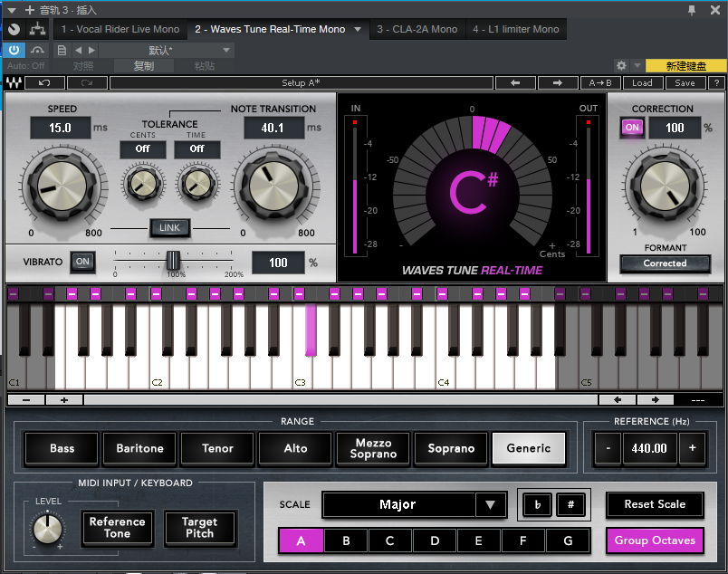Viewport: 728px width, 574px height.
Task: Toggle the note marker above C4
Action: [442, 293]
